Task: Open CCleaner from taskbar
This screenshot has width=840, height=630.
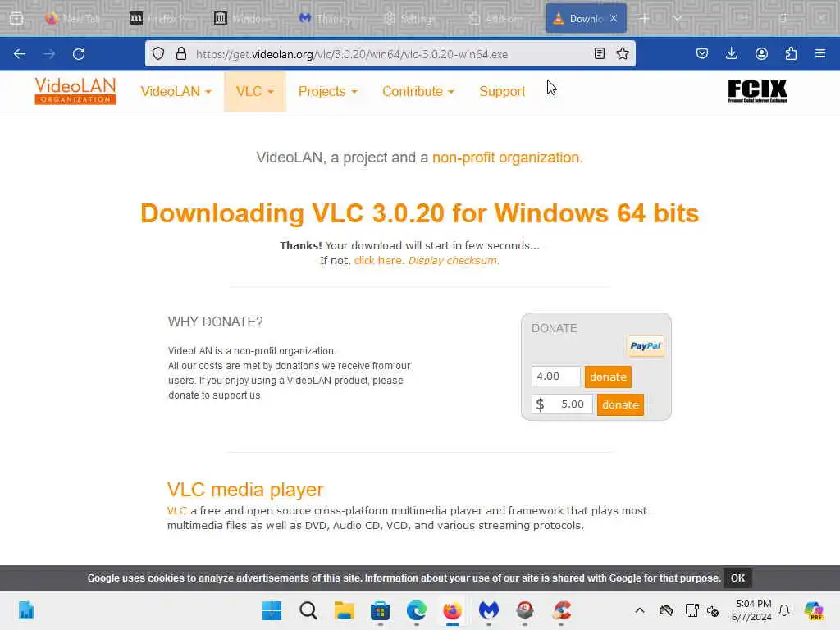Action: (561, 610)
